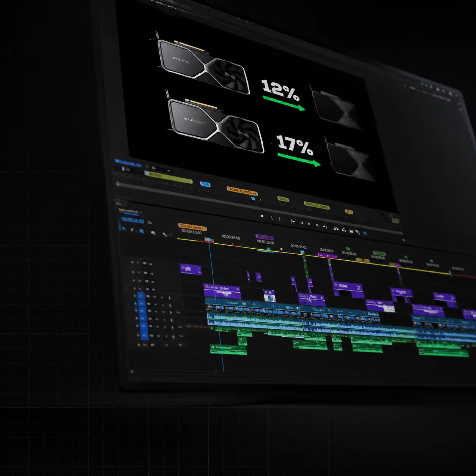Viewport: 476px width, 476px height.
Task: Click the Play button in the program monitor
Action: pyautogui.click(x=309, y=224)
